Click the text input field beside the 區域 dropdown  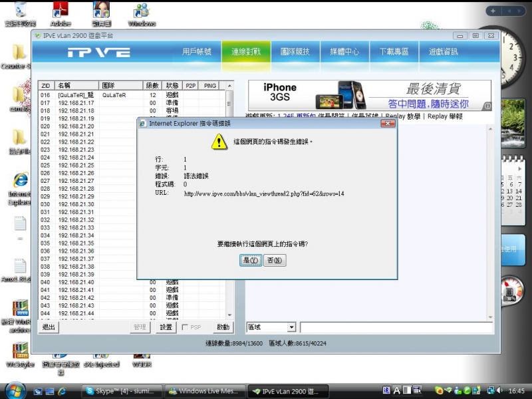(392, 327)
